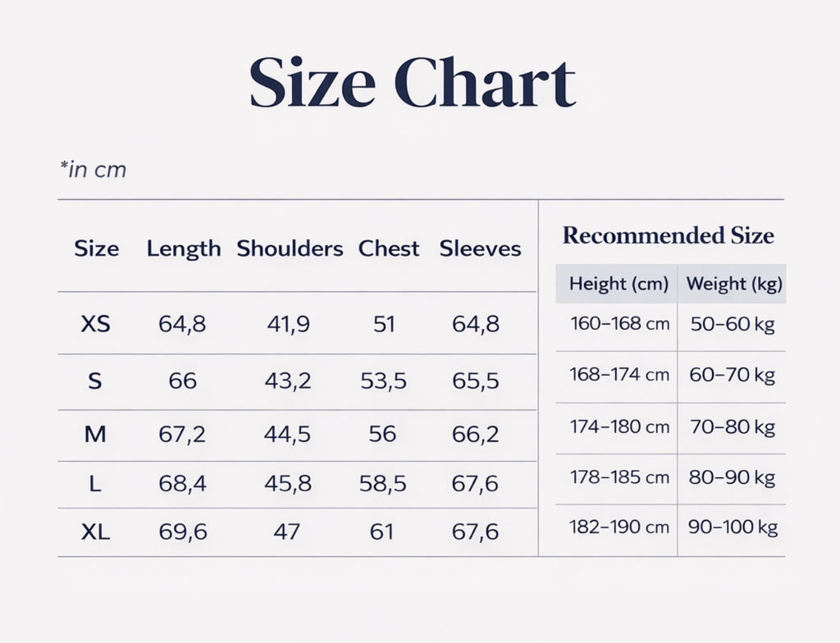Click the M shoulders value 44,5

(x=287, y=434)
